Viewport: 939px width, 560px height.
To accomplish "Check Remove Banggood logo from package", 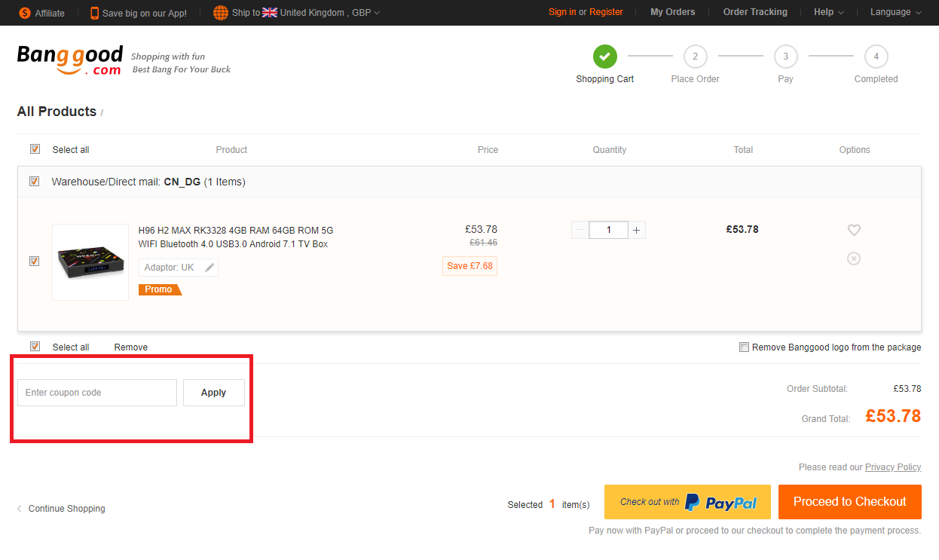I will [x=745, y=347].
